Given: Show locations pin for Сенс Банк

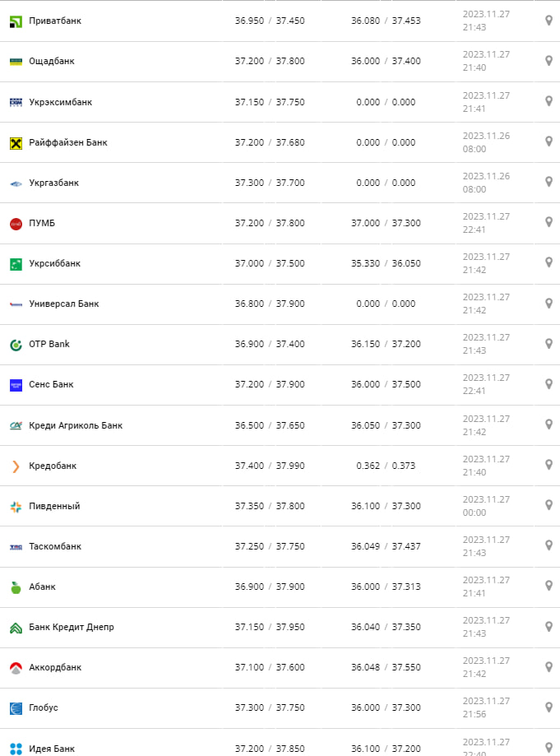Looking at the screenshot, I should point(548,383).
